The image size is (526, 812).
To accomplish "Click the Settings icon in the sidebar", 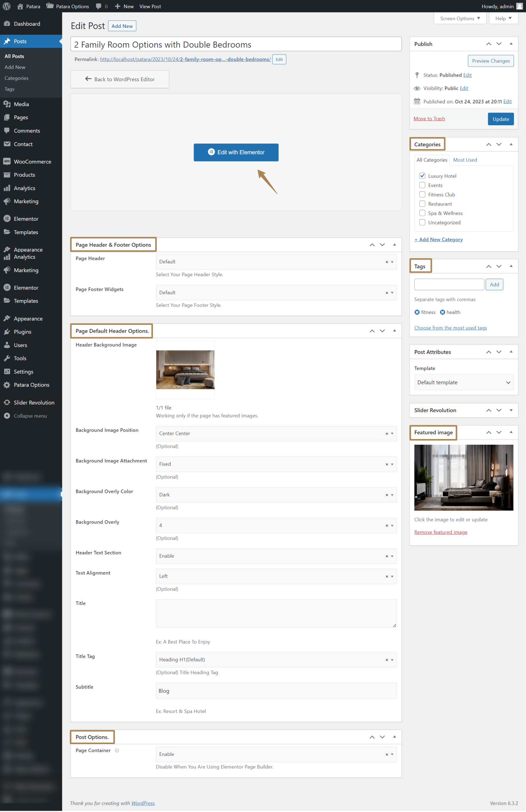I will [x=7, y=371].
